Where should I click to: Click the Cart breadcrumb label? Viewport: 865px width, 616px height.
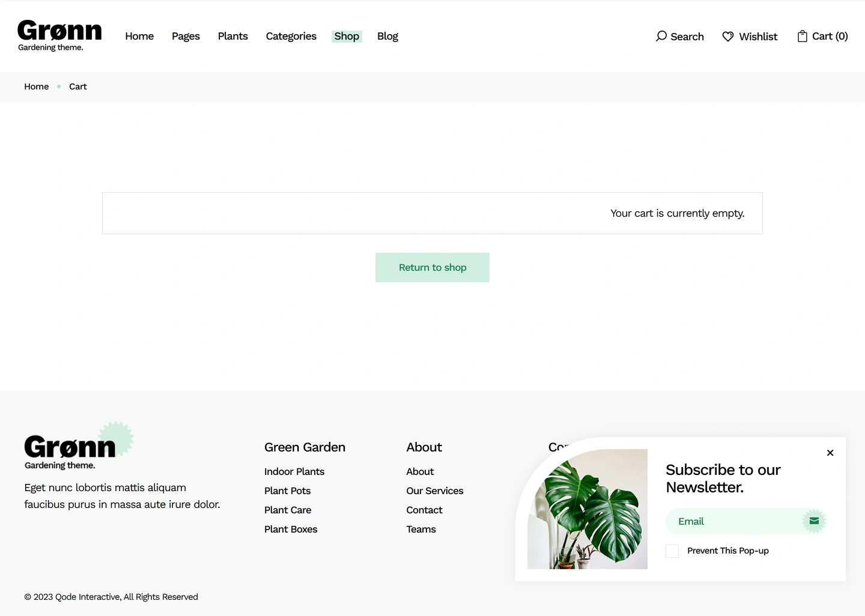(78, 86)
